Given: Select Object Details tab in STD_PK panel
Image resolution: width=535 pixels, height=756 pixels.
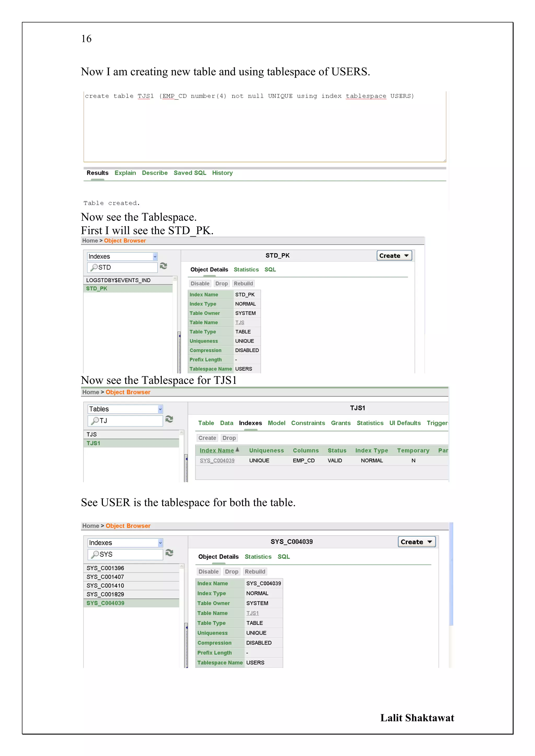Looking at the screenshot, I should [209, 269].
